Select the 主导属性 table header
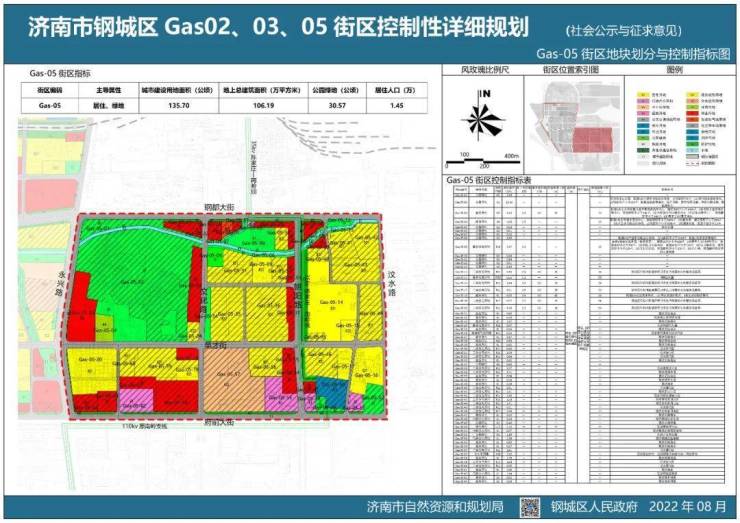This screenshot has width=740, height=523. point(109,90)
